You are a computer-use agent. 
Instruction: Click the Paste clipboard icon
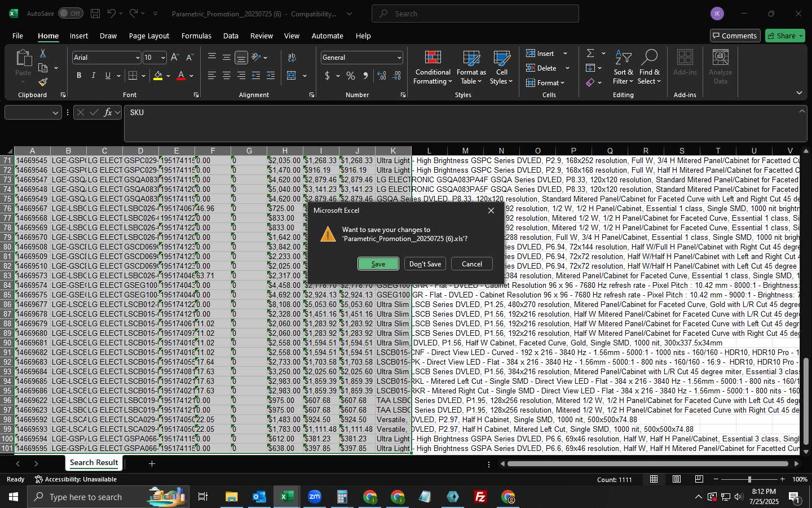pyautogui.click(x=23, y=58)
